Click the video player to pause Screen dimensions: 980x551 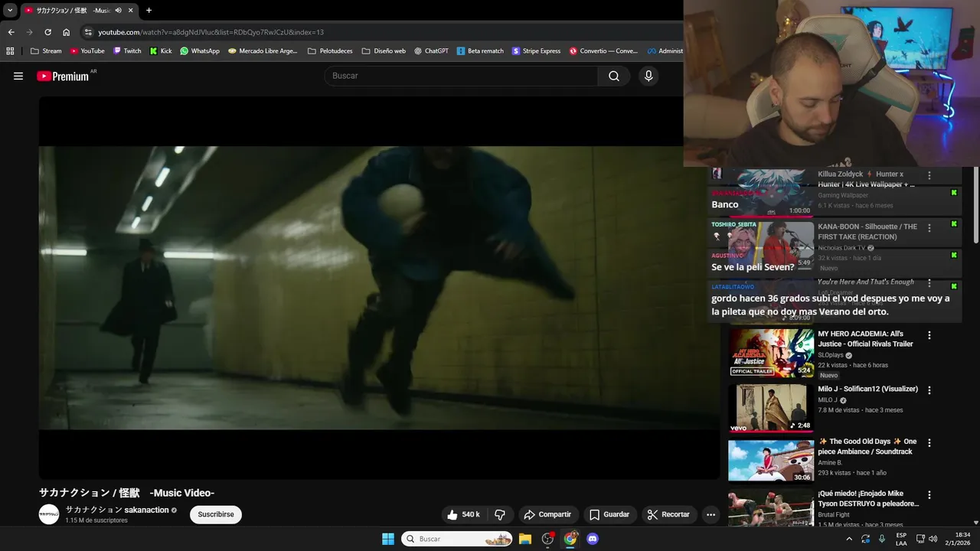point(379,288)
